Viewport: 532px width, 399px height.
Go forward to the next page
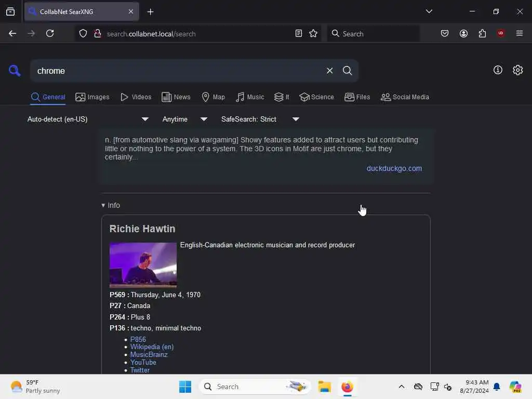point(31,33)
